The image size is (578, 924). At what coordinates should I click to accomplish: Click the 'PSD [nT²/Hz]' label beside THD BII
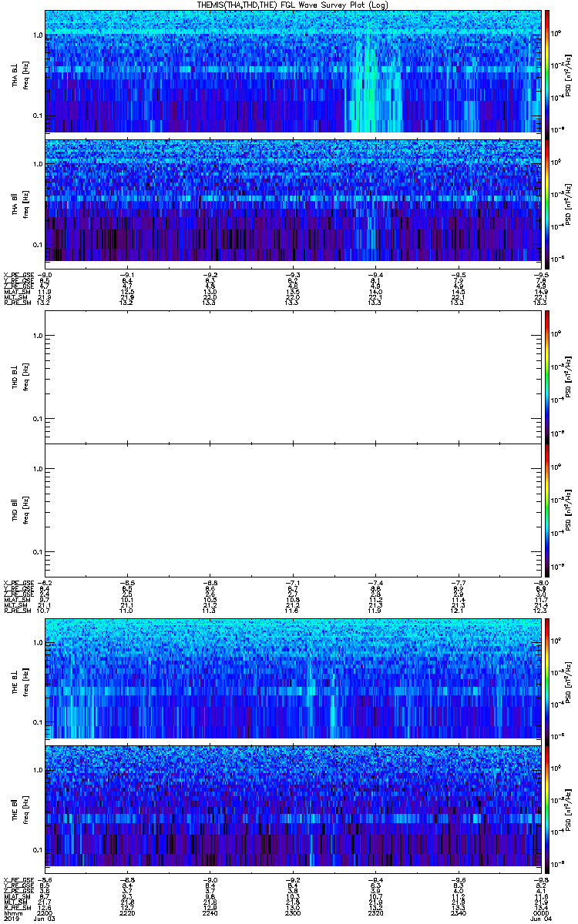(568, 511)
